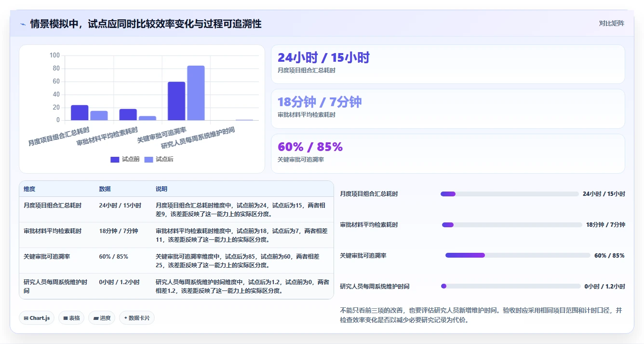644x344 pixels.
Task: Click the 0小时 / 1.2小时 value beside the progress bar
Action: click(x=604, y=287)
